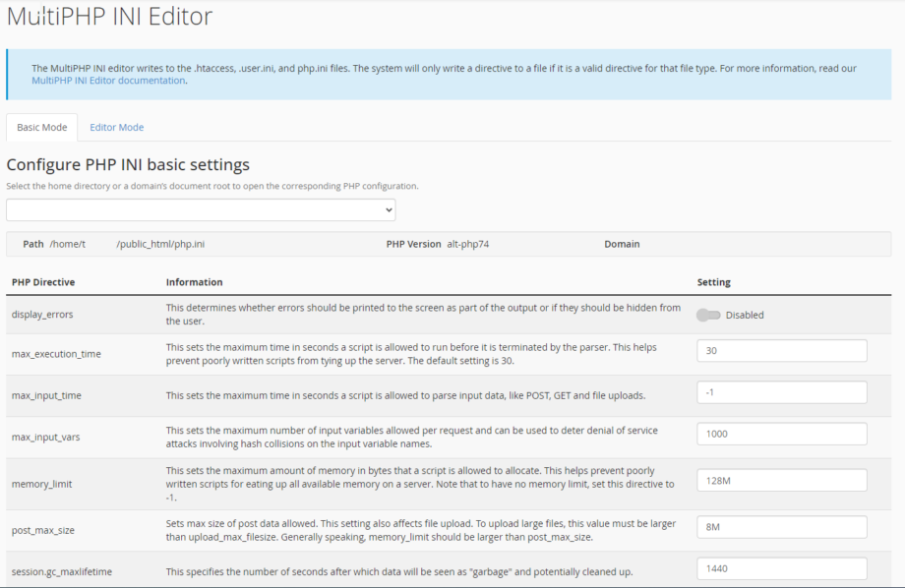The height and width of the screenshot is (588, 905).
Task: Switch to the Editor Mode tab
Action: click(x=116, y=127)
